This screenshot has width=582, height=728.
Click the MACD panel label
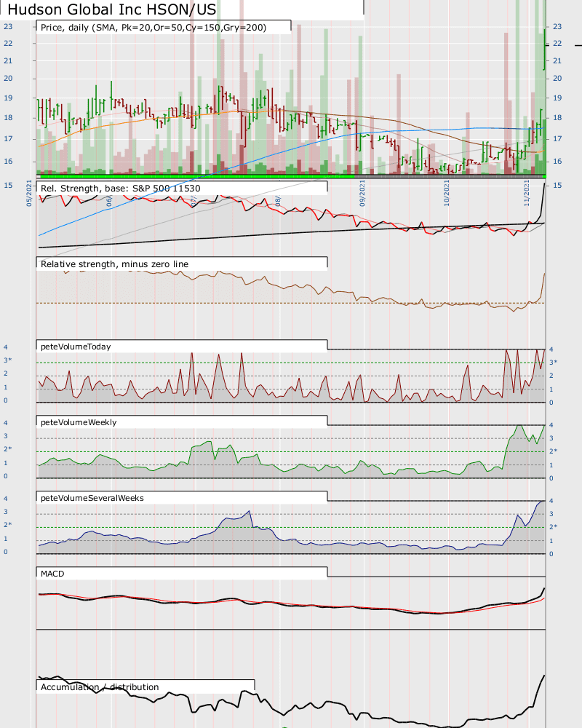tap(52, 574)
